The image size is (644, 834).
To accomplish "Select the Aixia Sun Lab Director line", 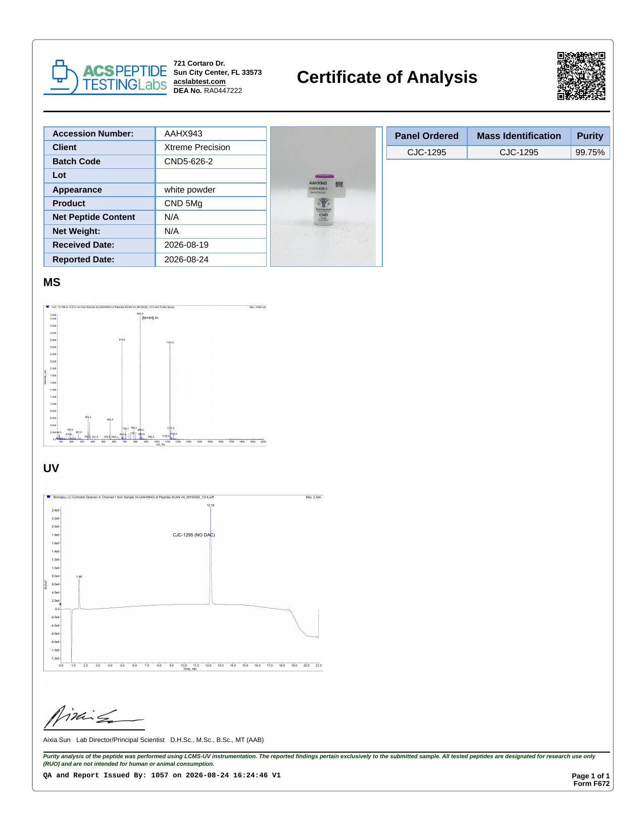I will [154, 740].
